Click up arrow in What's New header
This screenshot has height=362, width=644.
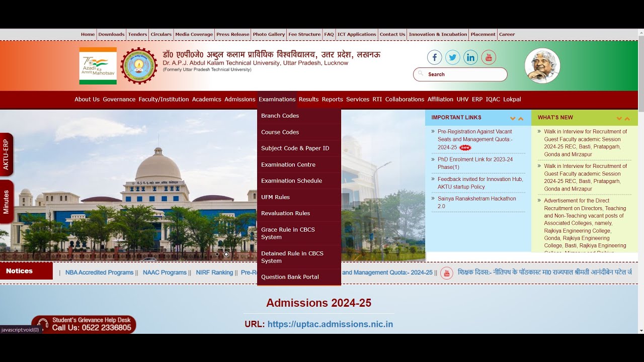pos(627,119)
